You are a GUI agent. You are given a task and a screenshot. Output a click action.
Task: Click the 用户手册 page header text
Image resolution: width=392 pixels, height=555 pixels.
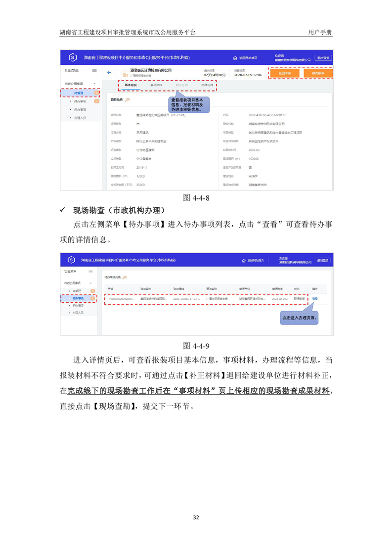[x=320, y=32]
